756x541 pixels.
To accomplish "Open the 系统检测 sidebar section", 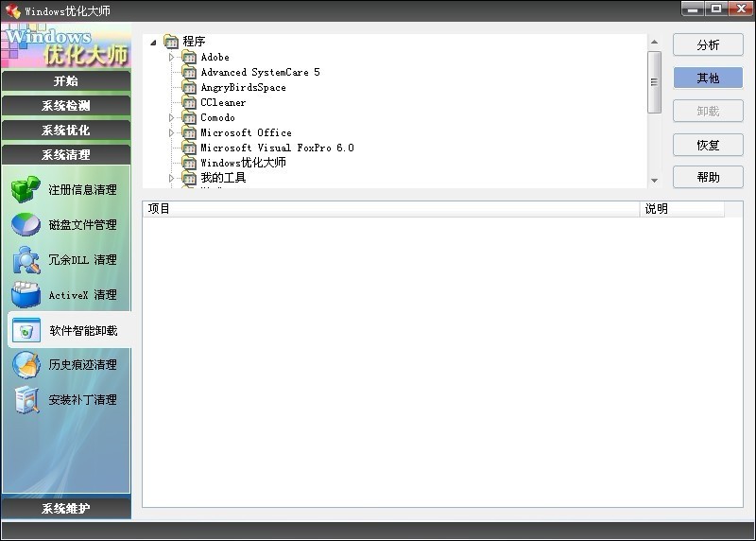I will tap(66, 105).
